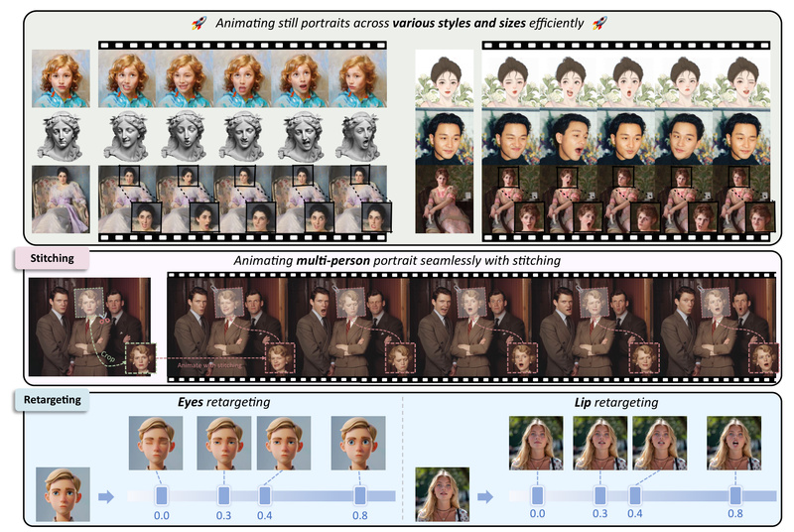Click the cartoon boy thumbnail with closed eyes

point(156,443)
